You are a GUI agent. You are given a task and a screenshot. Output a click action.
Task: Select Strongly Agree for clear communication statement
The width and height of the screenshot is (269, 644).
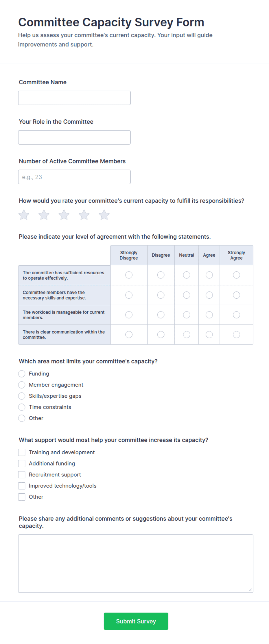(236, 335)
